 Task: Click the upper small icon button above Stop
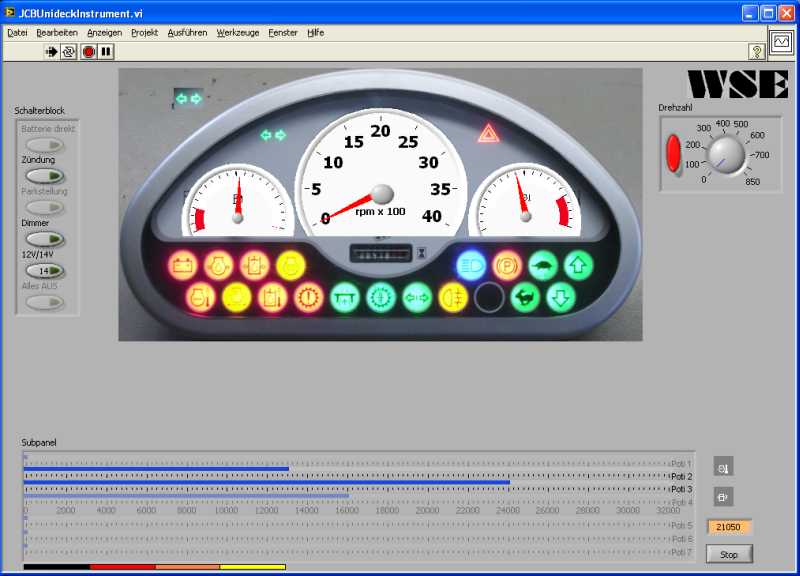click(x=723, y=467)
